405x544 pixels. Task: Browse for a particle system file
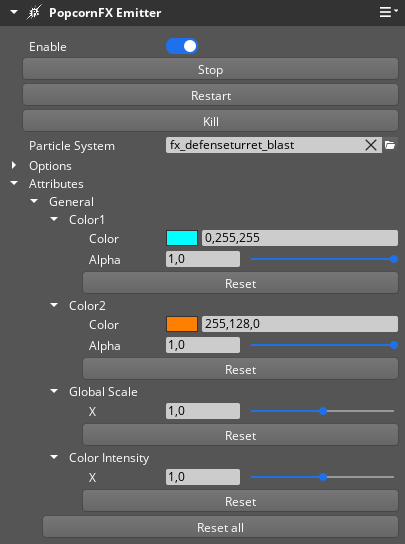[x=390, y=145]
